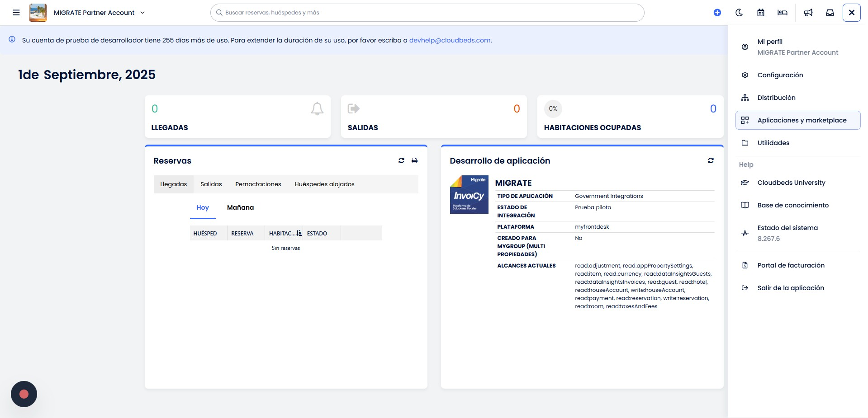Switch to the Pernoctaciones tab
The image size is (868, 418).
point(258,184)
